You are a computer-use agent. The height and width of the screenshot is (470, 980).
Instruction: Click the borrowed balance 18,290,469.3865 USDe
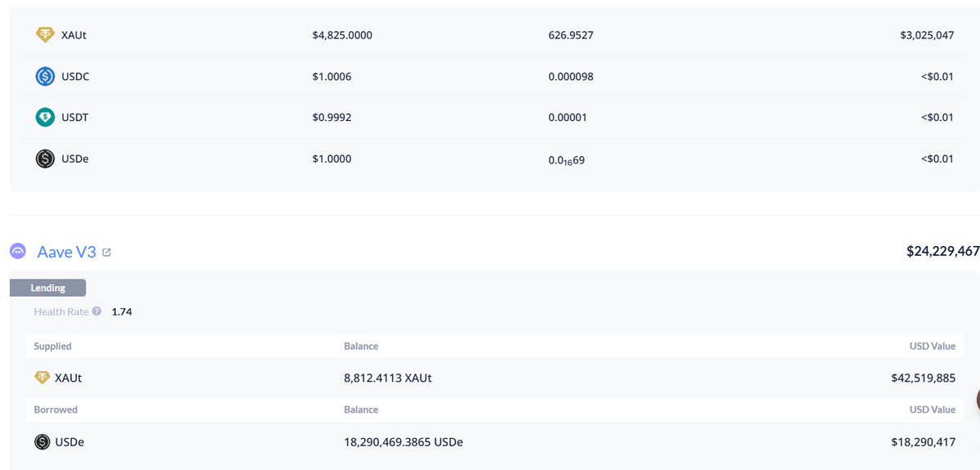point(403,442)
